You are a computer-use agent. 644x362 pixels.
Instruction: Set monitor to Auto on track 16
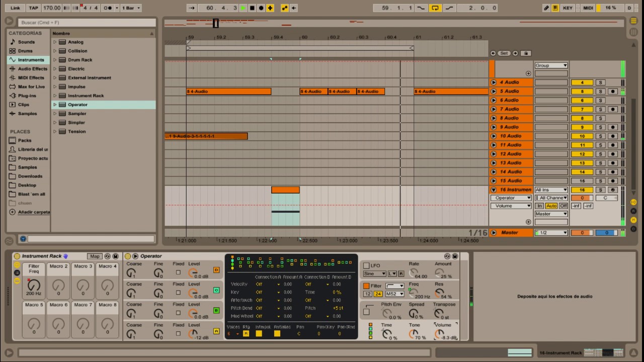[551, 206]
